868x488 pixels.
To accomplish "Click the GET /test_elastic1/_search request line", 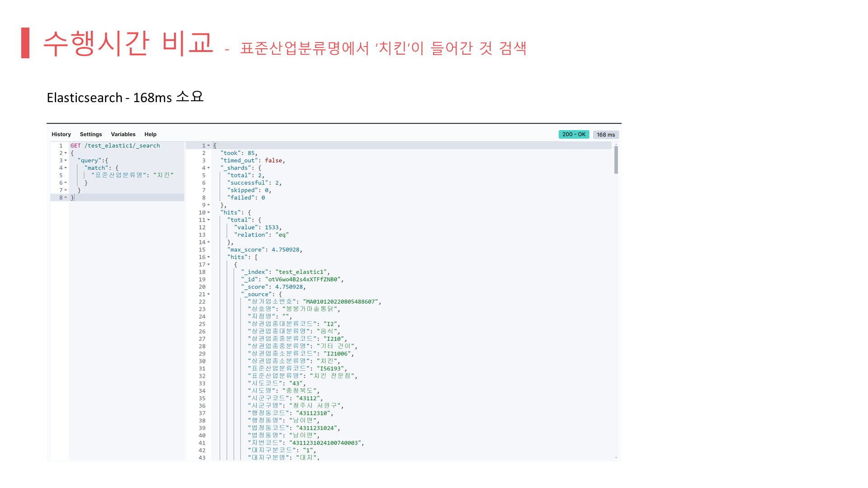I will pyautogui.click(x=115, y=145).
